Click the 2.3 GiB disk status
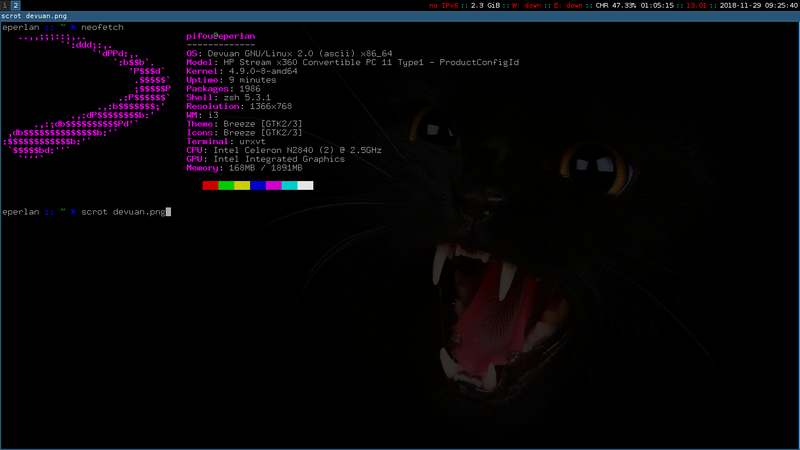 485,5
